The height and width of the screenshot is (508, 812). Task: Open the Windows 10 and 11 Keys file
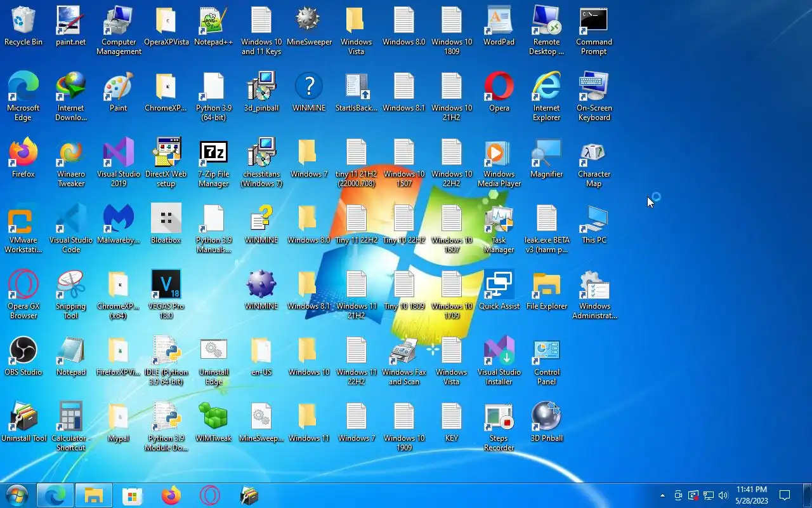(x=261, y=31)
